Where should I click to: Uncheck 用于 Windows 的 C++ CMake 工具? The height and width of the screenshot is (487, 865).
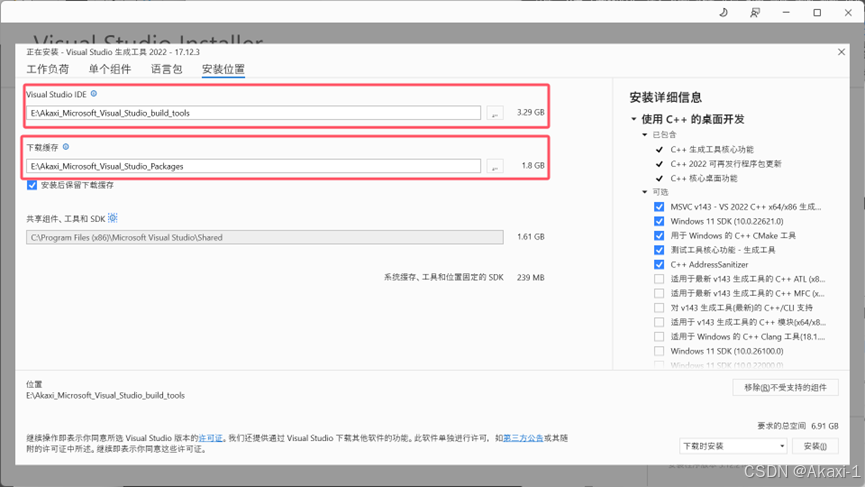pyautogui.click(x=659, y=236)
